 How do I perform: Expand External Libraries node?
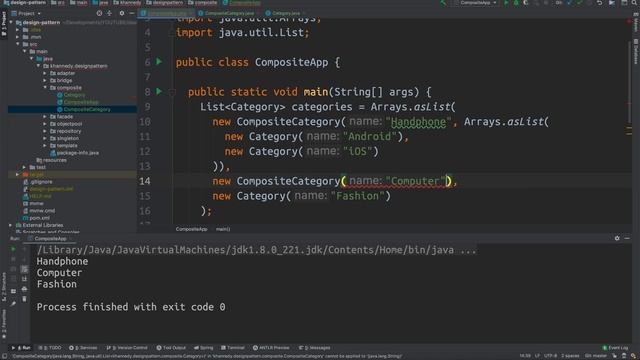pos(11,225)
